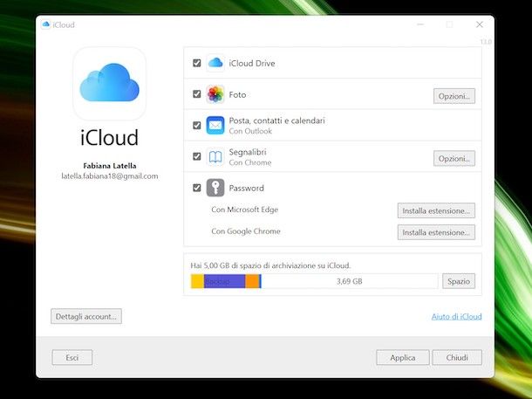The width and height of the screenshot is (532, 399).
Task: Toggle the Segnalibri checkbox
Action: pos(197,156)
